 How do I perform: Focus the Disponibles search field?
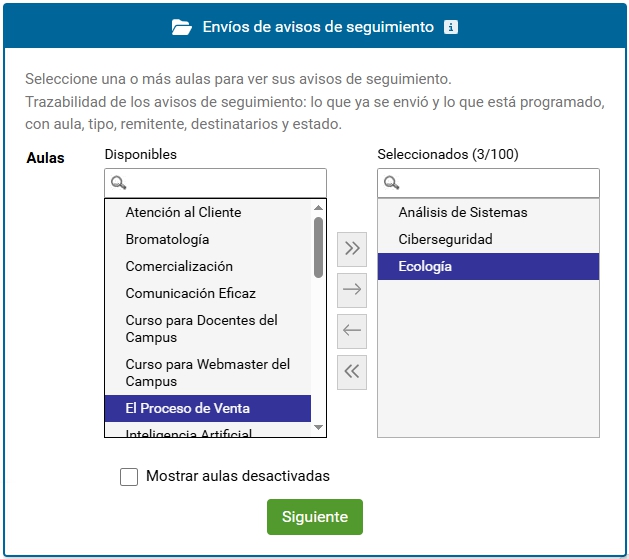(x=215, y=183)
